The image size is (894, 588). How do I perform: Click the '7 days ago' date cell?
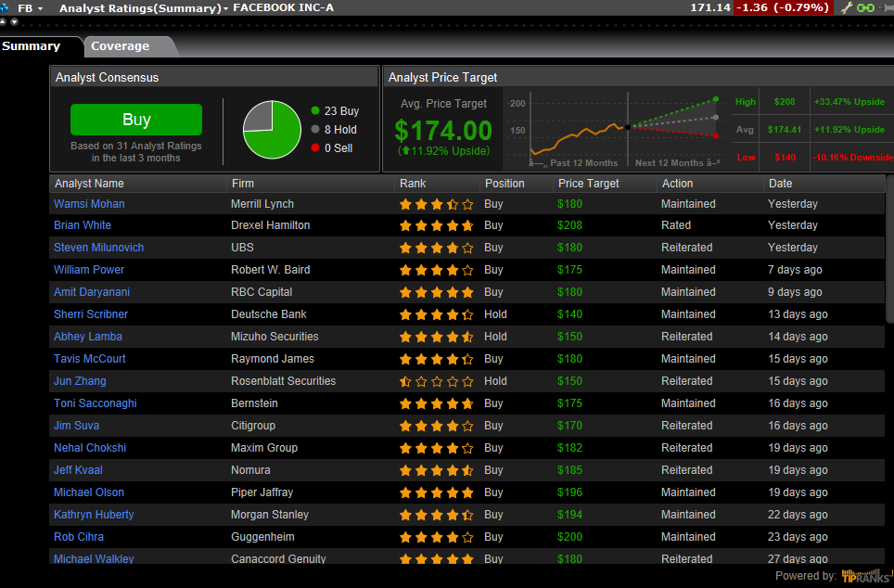[x=795, y=269]
